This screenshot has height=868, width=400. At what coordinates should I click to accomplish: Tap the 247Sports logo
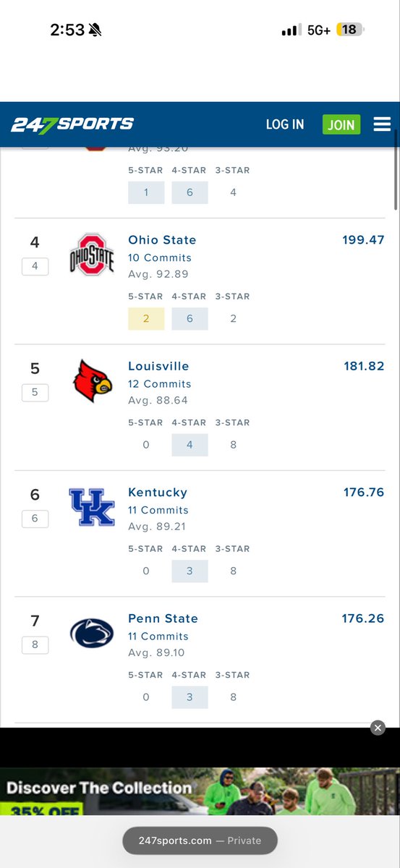pos(72,124)
